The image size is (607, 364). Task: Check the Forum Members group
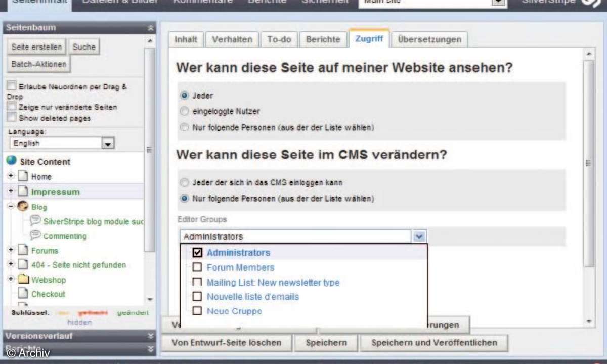[197, 267]
